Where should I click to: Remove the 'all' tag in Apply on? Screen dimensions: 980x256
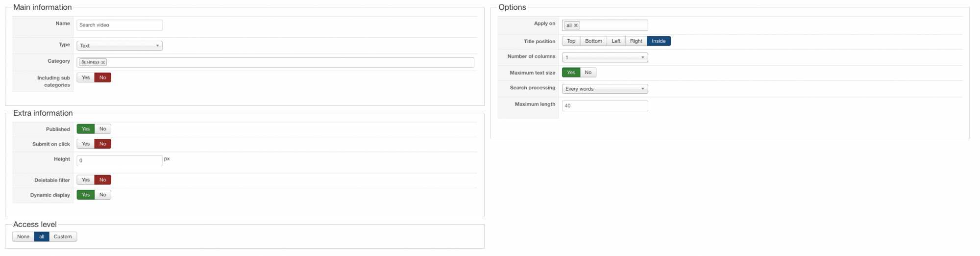pos(576,26)
